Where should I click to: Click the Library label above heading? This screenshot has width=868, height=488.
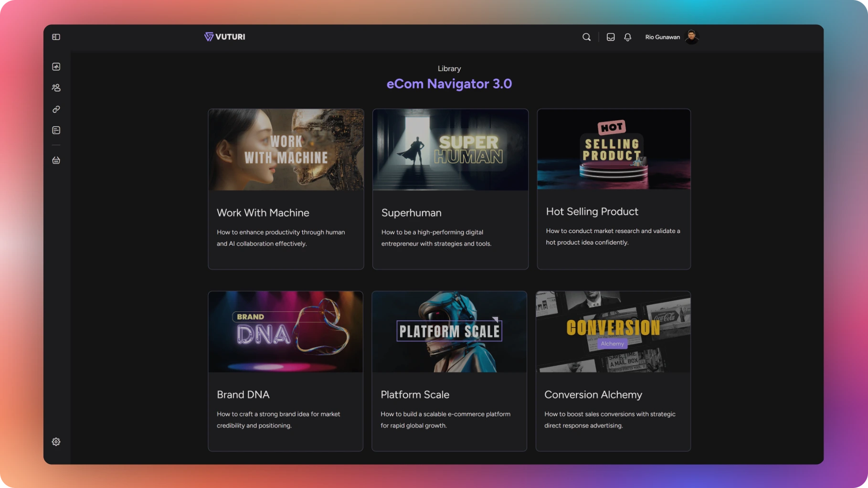click(449, 69)
